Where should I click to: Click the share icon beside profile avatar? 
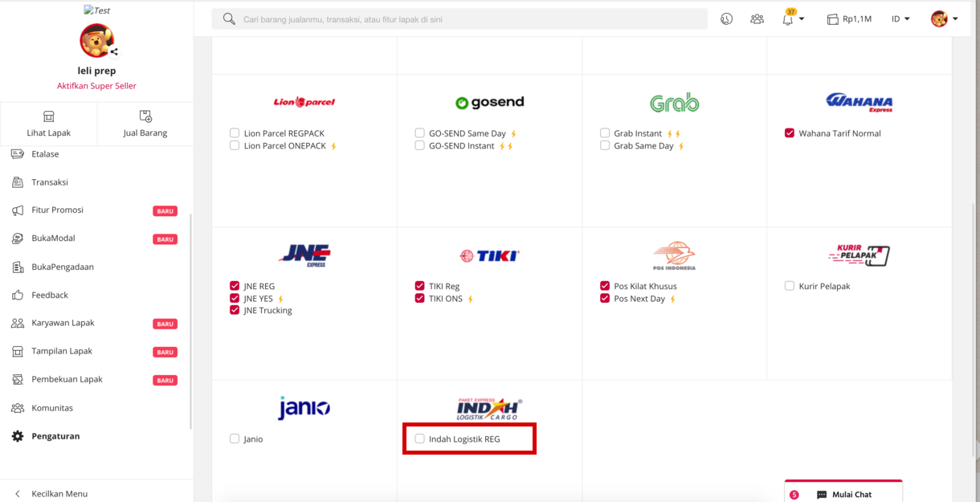click(114, 52)
